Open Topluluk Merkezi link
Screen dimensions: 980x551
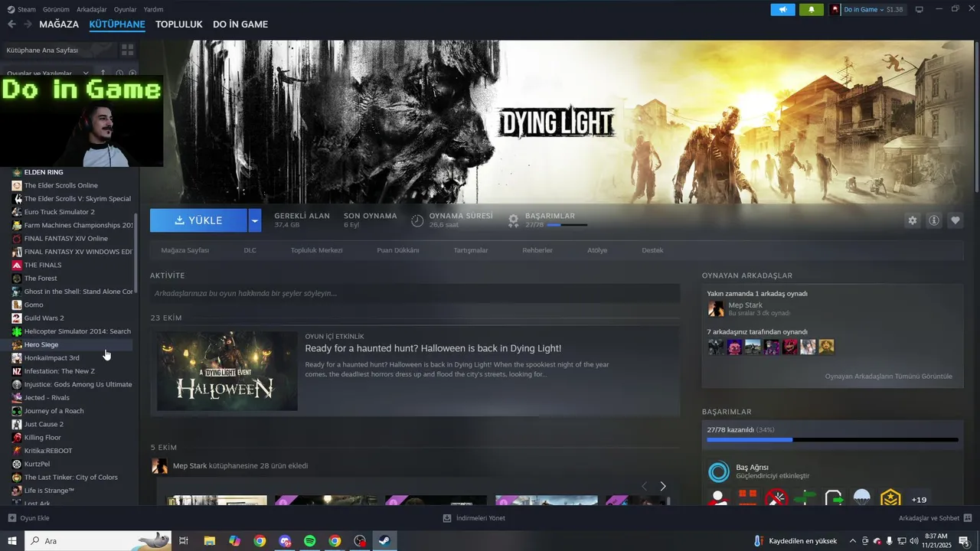(316, 250)
